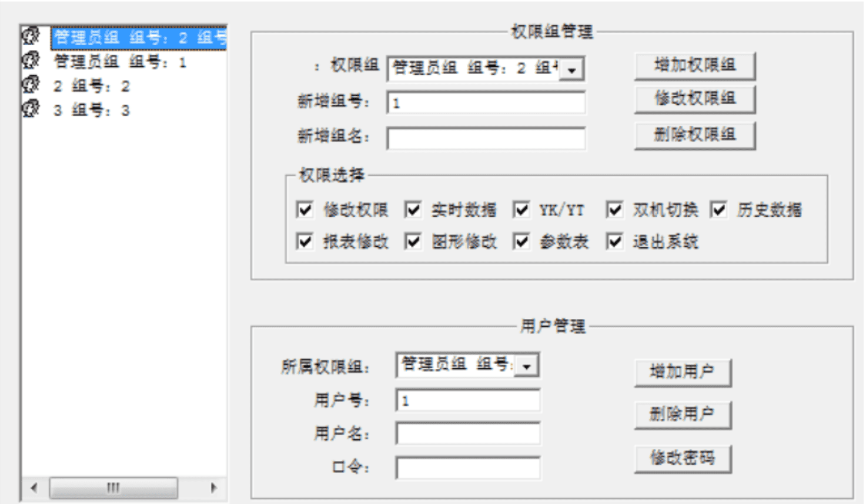Click the list's horizontal scrollbar right arrow
The width and height of the screenshot is (866, 504).
[x=213, y=488]
